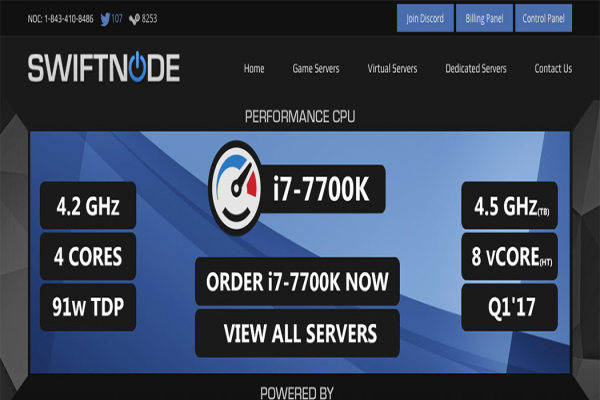
Task: Click the i7-7700K title badge
Action: (x=321, y=189)
